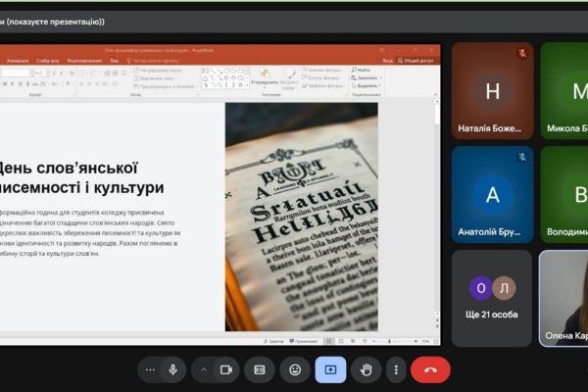
Task: Stop presenting with the share screen button
Action: 330,369
